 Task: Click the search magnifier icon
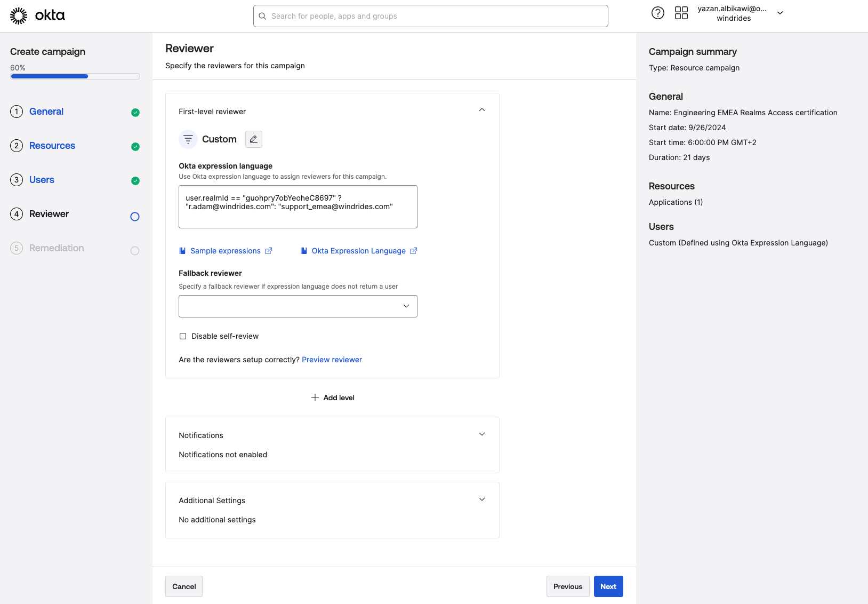click(262, 16)
